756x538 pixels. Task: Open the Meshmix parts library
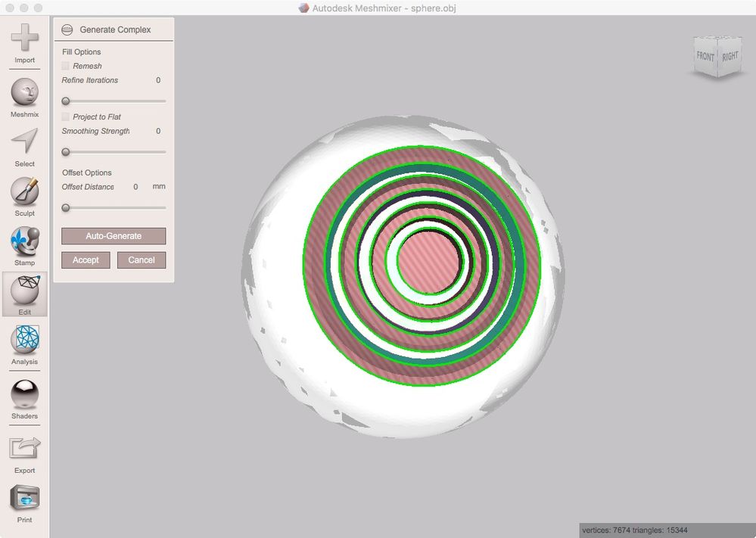[x=24, y=98]
